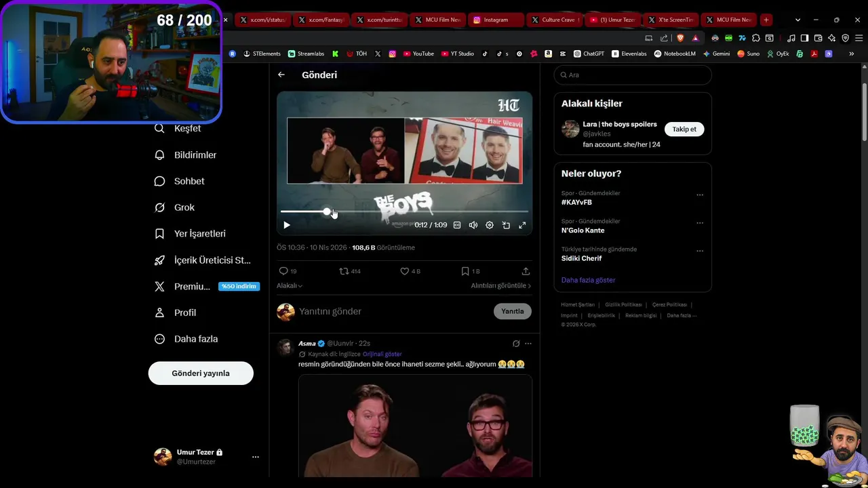Open the NotebookLM bookmark
868x488 pixels.
pyautogui.click(x=675, y=54)
